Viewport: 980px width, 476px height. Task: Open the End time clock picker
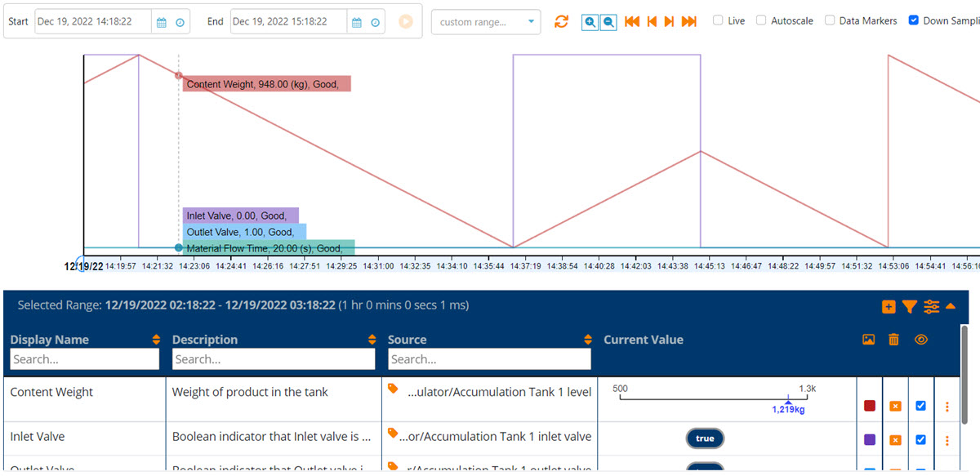tap(376, 23)
